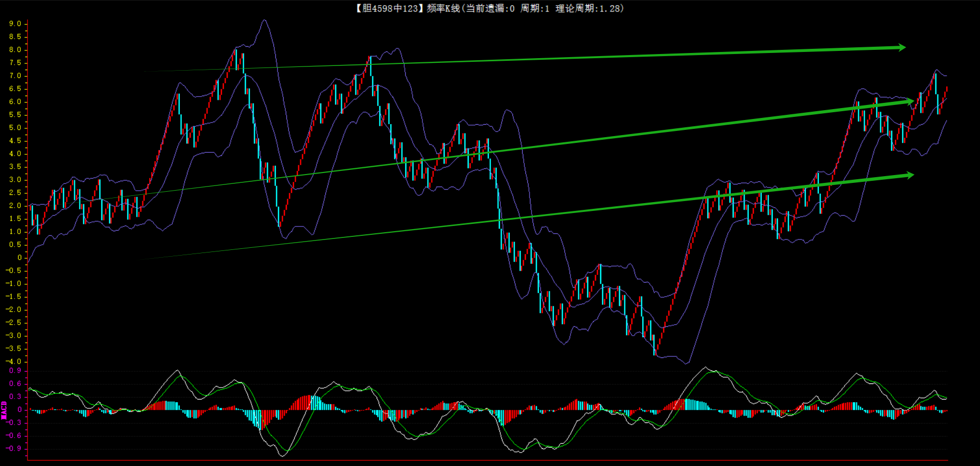980x466 pixels.
Task: Click the 5.0 tick on the price axis
Action: point(15,128)
